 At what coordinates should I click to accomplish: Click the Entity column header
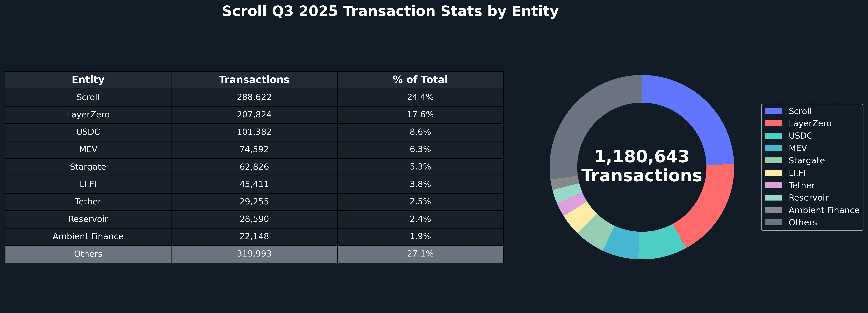tap(88, 80)
